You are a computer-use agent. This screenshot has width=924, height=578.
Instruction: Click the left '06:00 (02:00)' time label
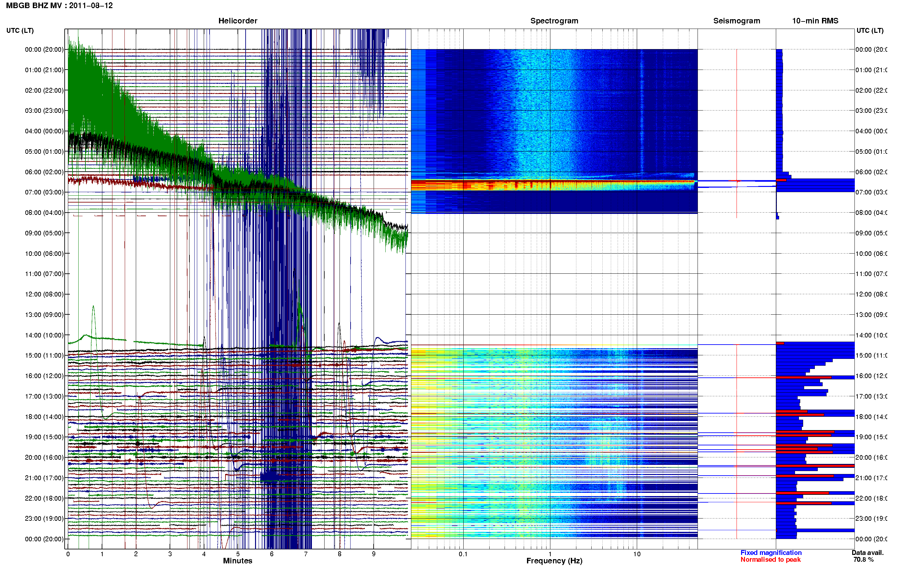coord(44,172)
